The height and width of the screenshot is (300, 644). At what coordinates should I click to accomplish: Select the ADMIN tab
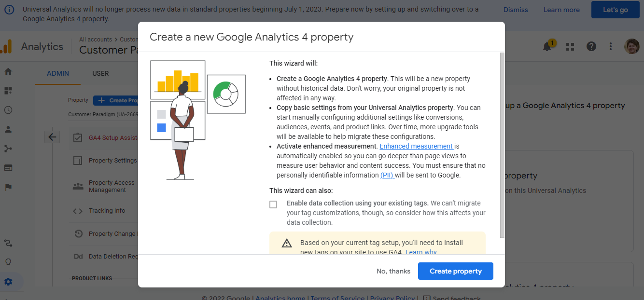coord(57,74)
